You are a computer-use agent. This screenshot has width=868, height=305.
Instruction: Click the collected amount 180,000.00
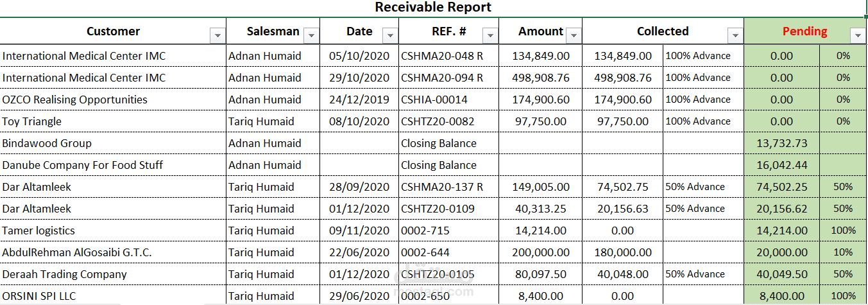tap(623, 252)
